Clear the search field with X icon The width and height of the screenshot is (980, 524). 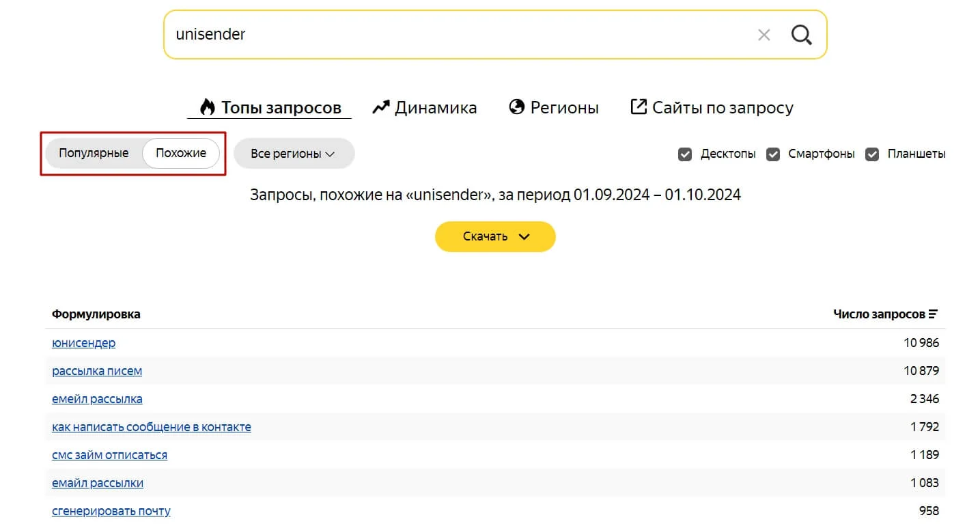tap(764, 35)
